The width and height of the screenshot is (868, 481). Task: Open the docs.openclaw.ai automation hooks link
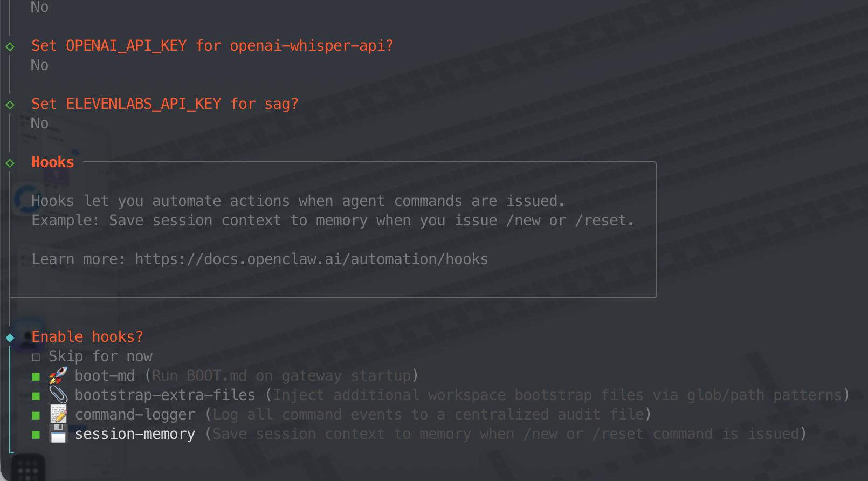coord(311,259)
